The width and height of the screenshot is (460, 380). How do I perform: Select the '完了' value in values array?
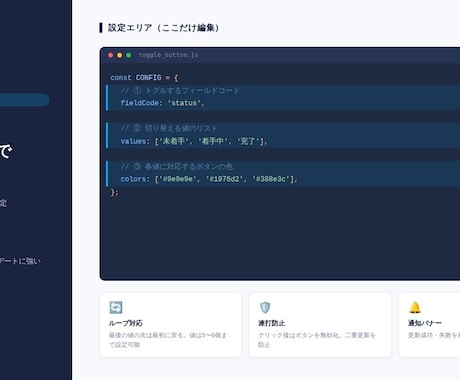point(248,141)
